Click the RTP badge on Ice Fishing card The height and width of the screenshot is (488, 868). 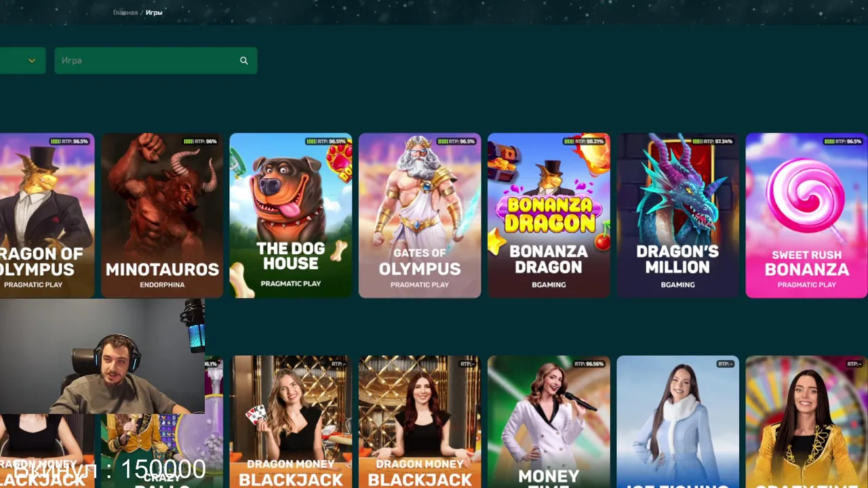725,364
